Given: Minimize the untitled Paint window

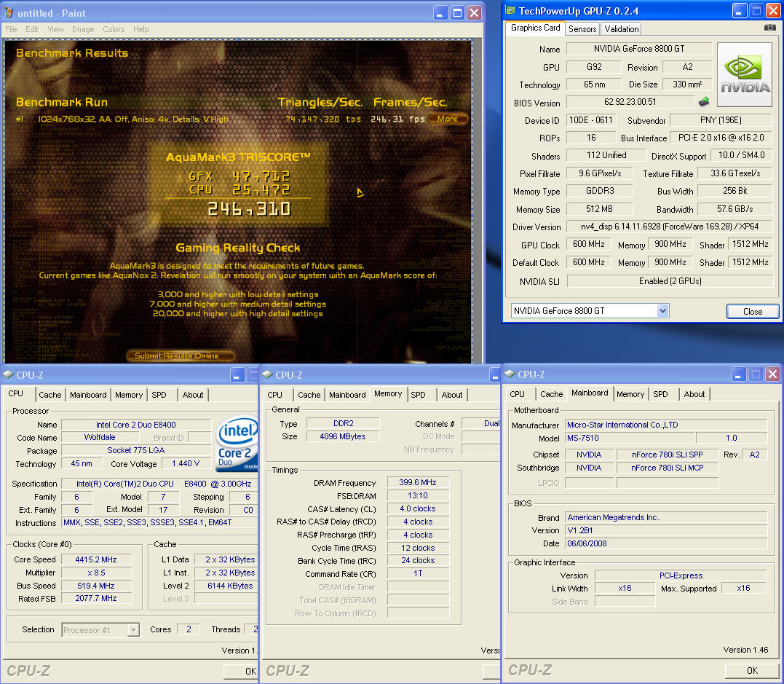Looking at the screenshot, I should [440, 12].
